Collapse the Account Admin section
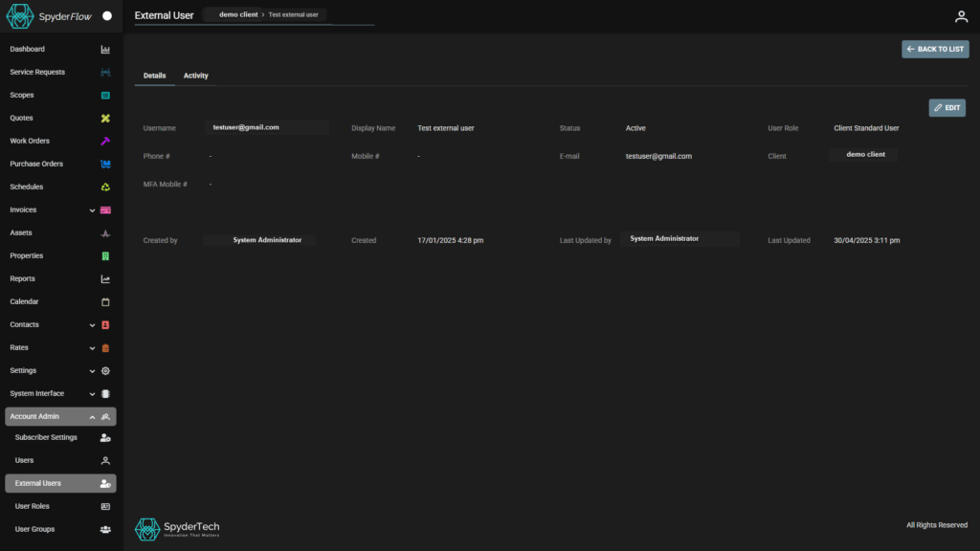This screenshot has height=551, width=980. [x=93, y=417]
